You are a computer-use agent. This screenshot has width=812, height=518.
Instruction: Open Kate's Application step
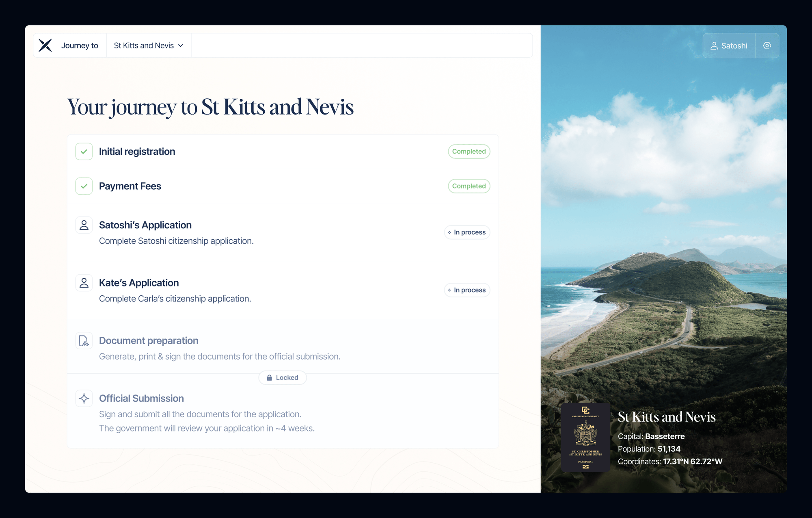pyautogui.click(x=139, y=283)
